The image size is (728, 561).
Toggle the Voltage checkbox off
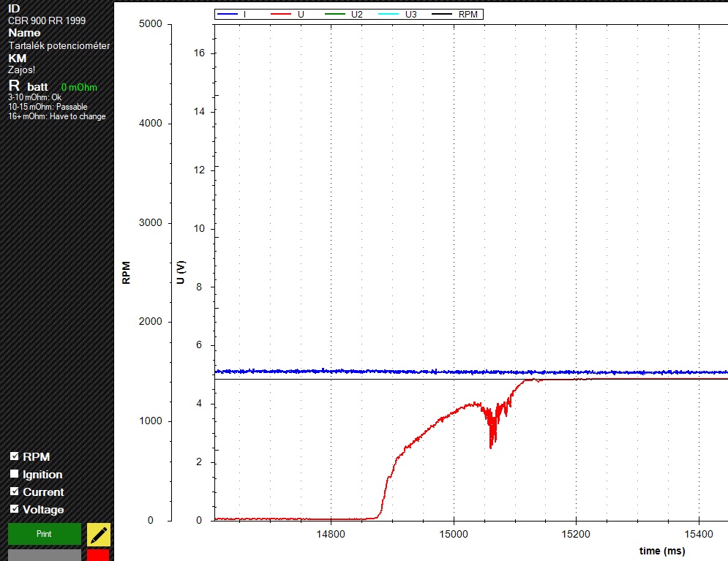[x=15, y=509]
